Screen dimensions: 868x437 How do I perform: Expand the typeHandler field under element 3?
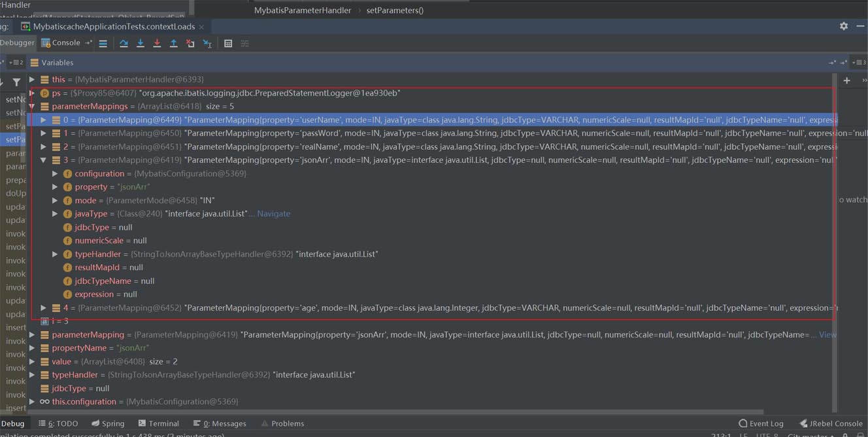coord(55,254)
